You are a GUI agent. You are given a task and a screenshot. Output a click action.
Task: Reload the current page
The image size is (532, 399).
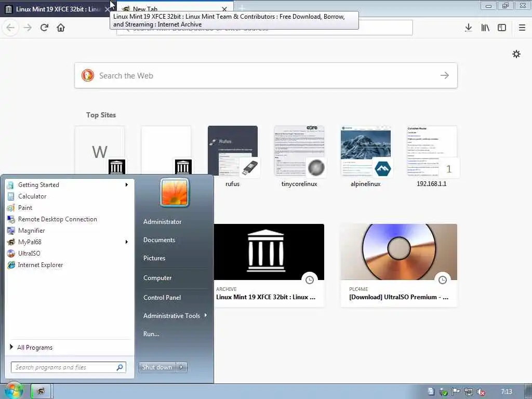tap(44, 28)
